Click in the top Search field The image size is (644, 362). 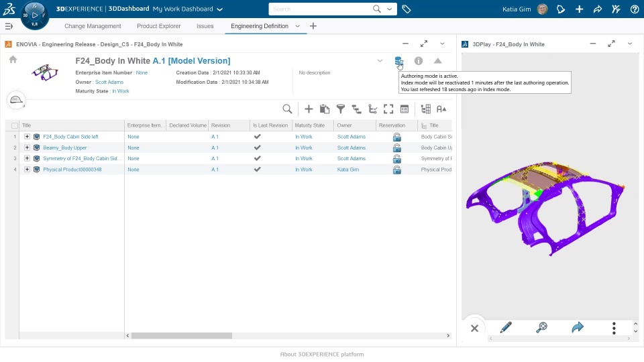pos(321,9)
